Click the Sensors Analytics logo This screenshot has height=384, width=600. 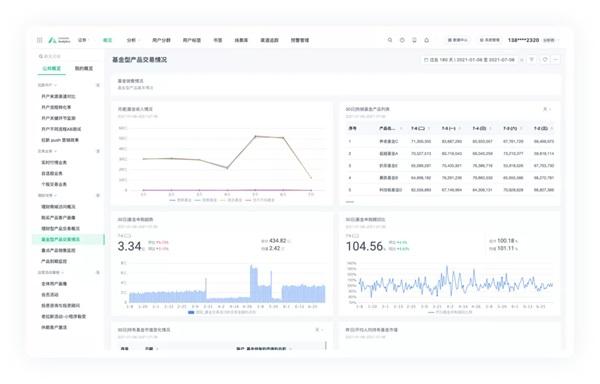[x=59, y=40]
